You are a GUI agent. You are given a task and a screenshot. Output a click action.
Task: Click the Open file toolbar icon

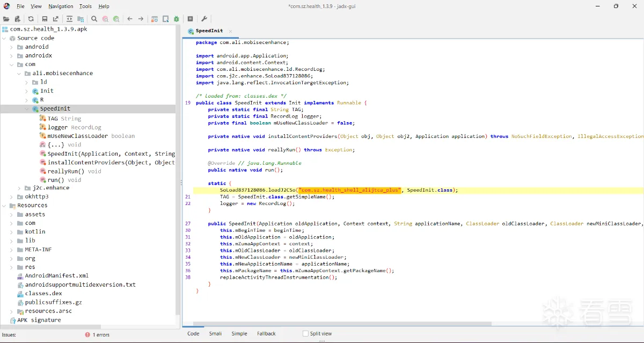(6, 19)
